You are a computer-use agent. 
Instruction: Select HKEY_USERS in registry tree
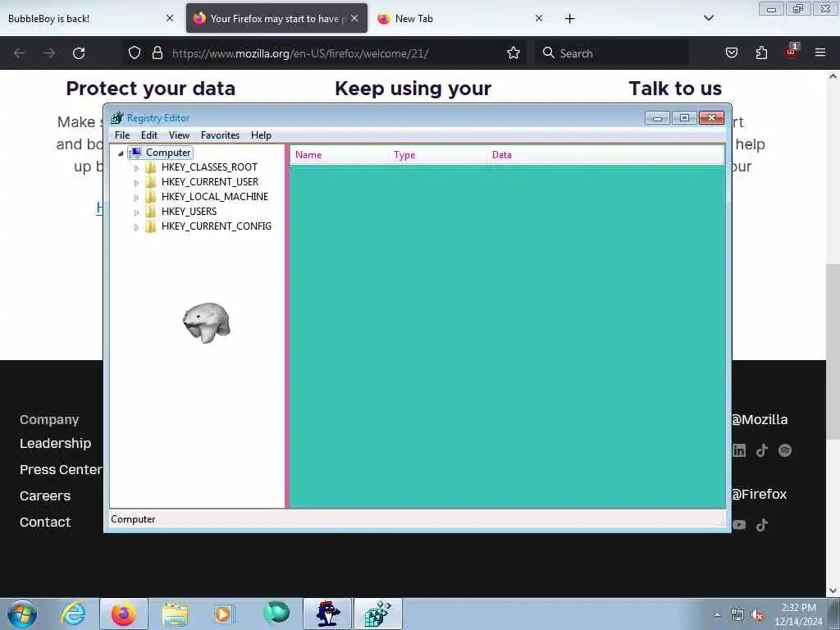tap(189, 212)
